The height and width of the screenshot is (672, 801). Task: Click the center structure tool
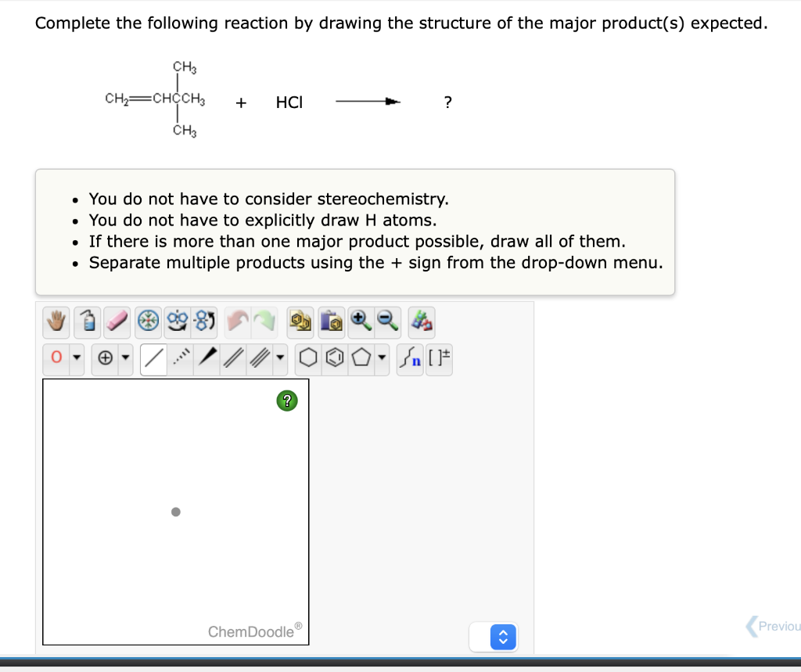pyautogui.click(x=148, y=322)
